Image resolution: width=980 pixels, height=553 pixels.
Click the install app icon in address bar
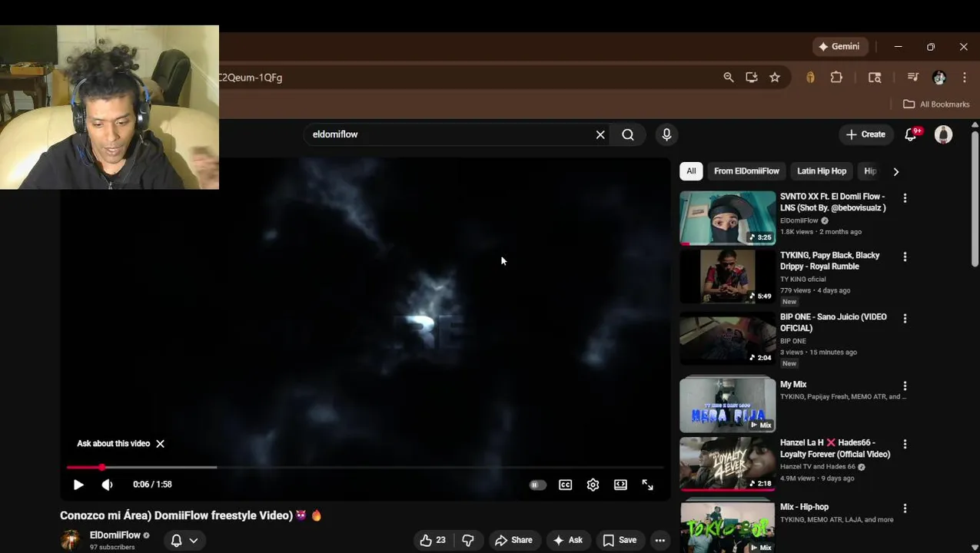(752, 78)
